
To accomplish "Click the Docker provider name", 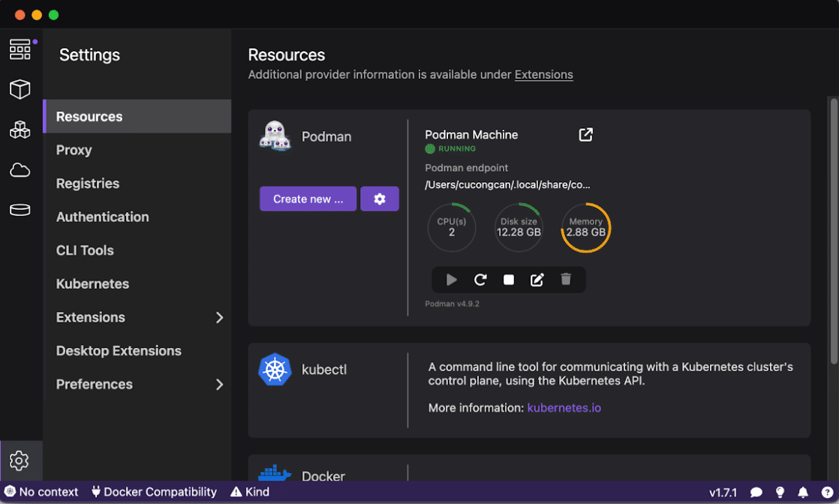I will [x=323, y=475].
